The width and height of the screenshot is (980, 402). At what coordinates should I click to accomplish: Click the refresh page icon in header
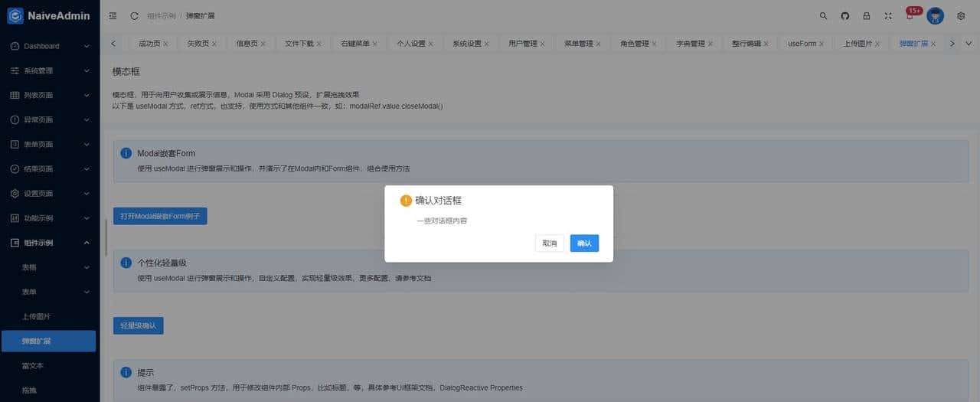pos(135,15)
